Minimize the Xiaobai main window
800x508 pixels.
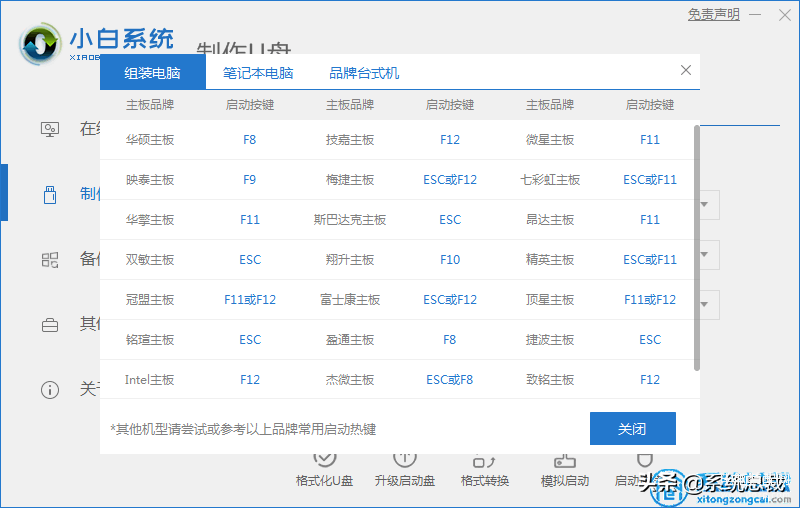755,15
